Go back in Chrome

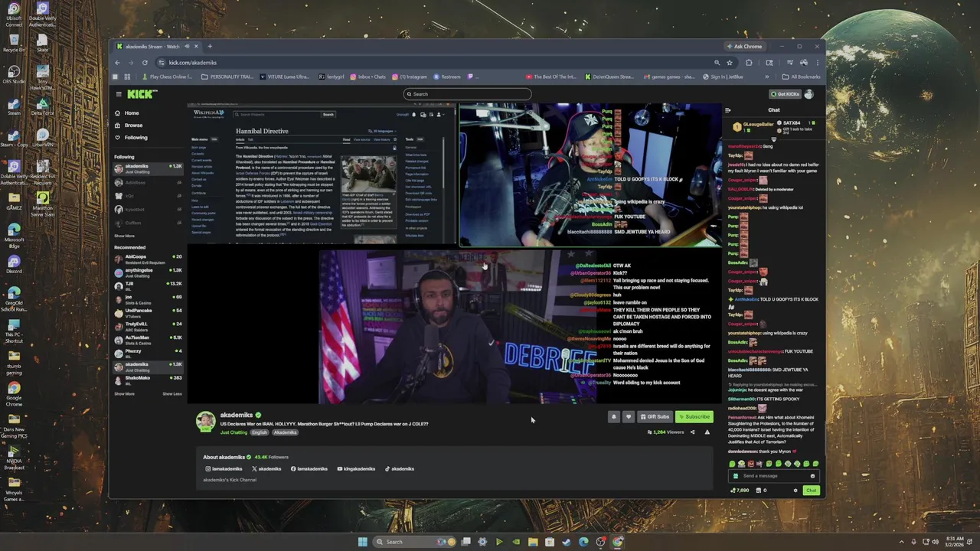point(117,63)
